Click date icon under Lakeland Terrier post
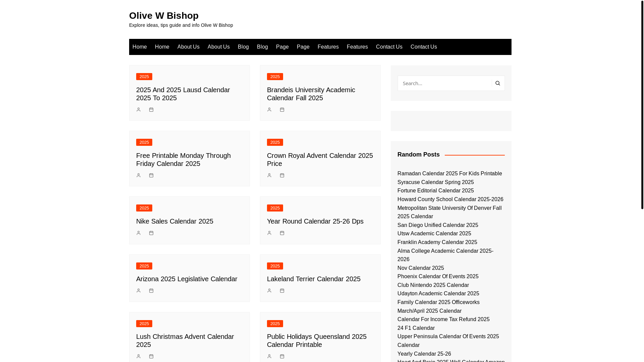 pyautogui.click(x=282, y=291)
